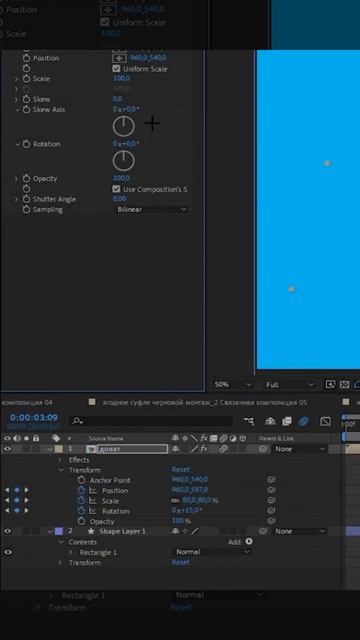360x640 pixels.
Task: Hide Rectangle 1 using its eye icon
Action: [x=7, y=552]
